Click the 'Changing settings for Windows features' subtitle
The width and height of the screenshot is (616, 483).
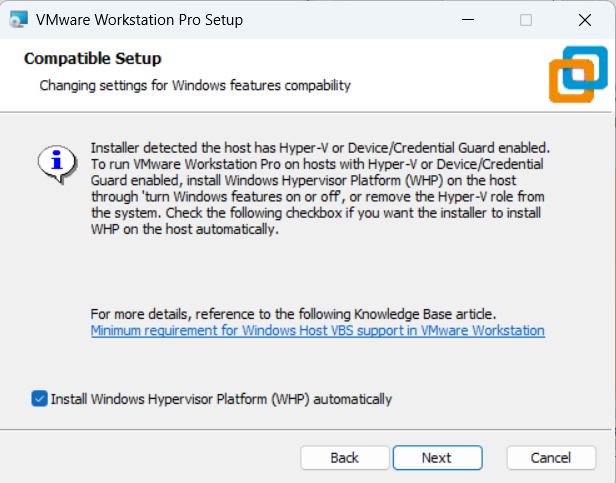click(195, 85)
